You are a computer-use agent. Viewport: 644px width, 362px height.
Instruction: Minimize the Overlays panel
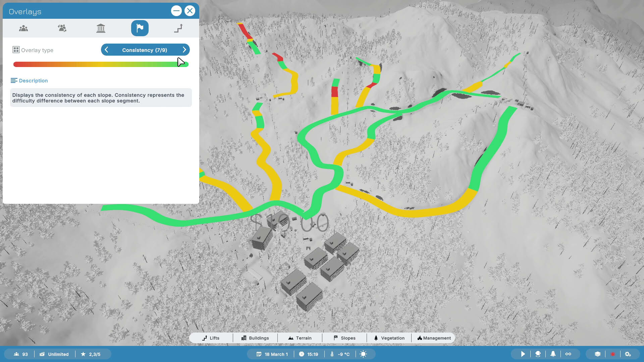coord(176,11)
